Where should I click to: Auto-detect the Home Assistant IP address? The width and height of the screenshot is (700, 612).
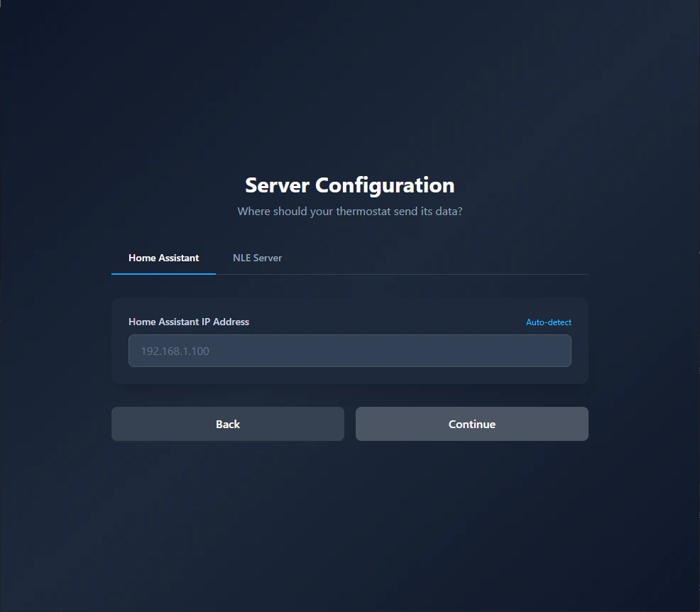click(x=548, y=322)
